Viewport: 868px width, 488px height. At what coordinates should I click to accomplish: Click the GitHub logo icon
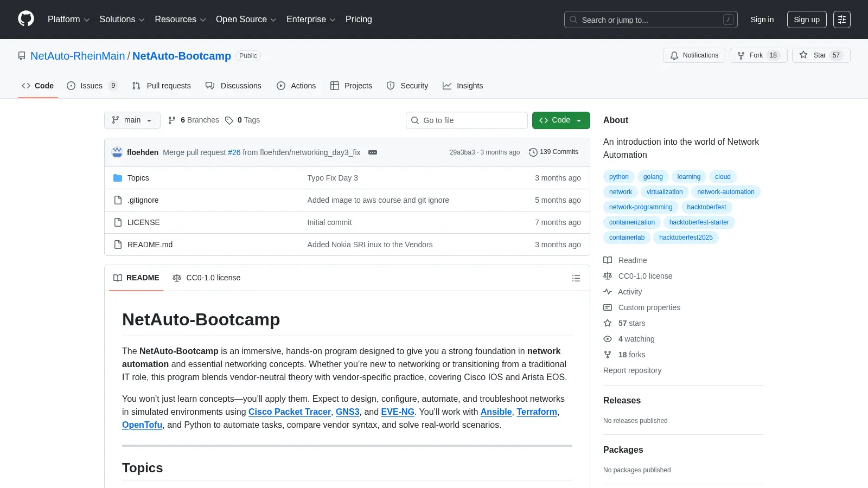pos(26,19)
